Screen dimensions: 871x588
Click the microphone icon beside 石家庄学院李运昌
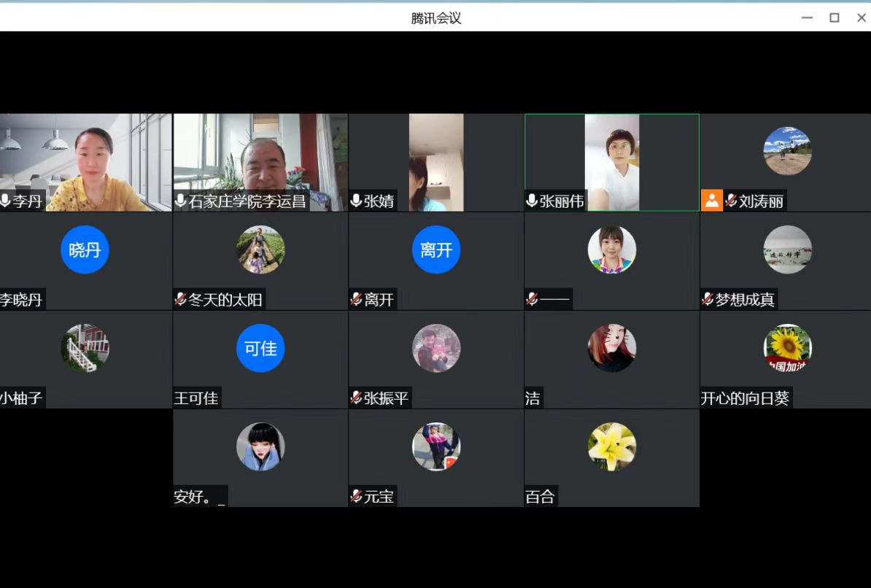(x=180, y=201)
